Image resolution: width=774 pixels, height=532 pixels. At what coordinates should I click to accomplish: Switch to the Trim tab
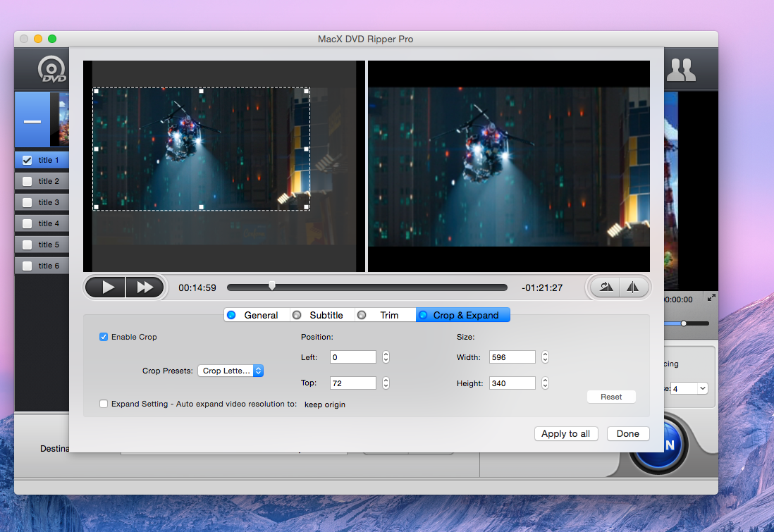(x=386, y=315)
